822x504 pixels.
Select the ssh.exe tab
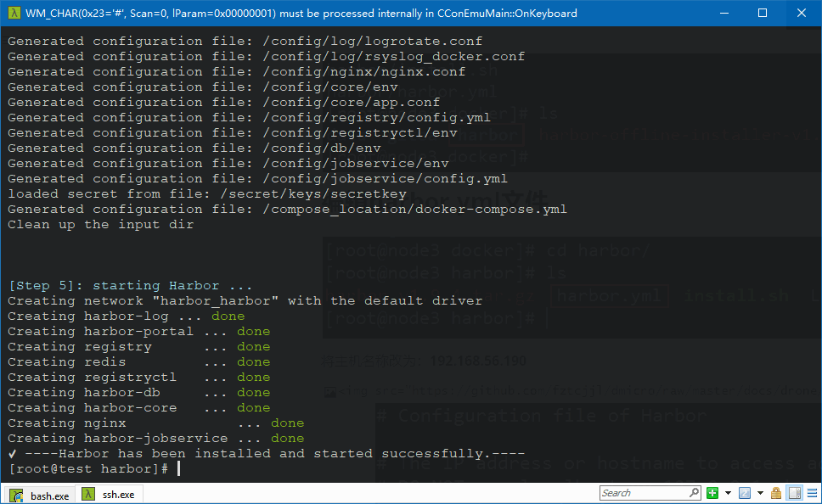pyautogui.click(x=109, y=494)
